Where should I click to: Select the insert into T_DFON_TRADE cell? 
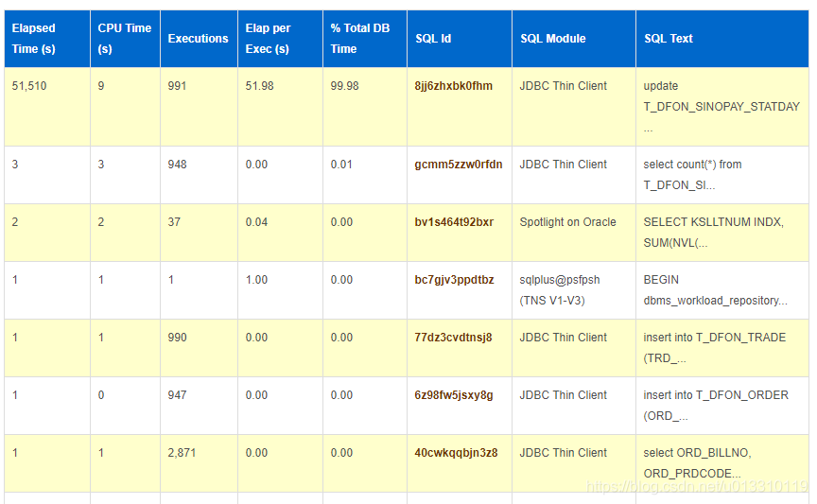pyautogui.click(x=722, y=348)
